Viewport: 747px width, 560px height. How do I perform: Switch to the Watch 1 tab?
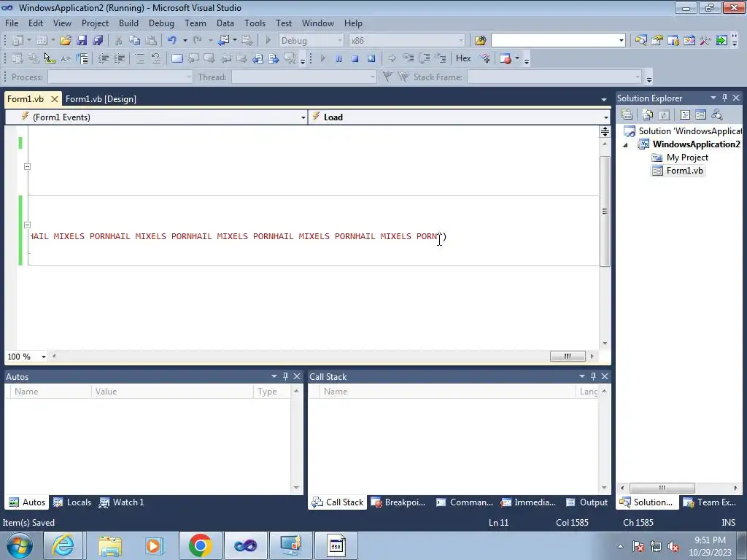coord(121,502)
